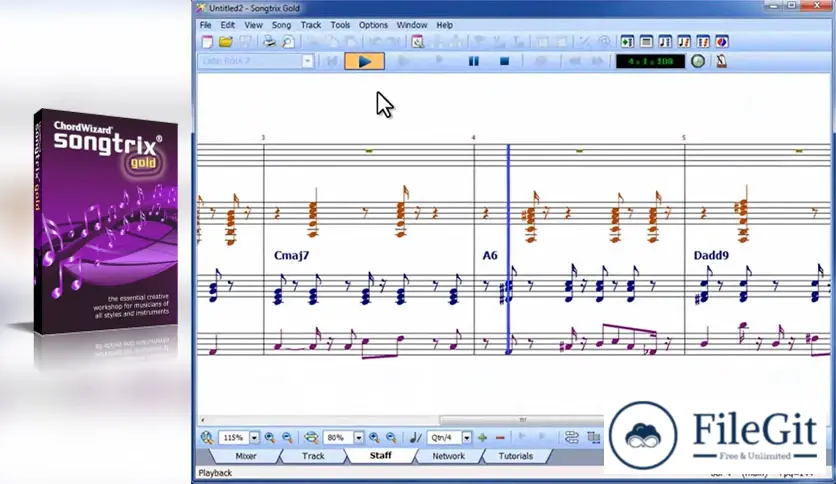Screen dimensions: 836x484
Task: Zoom in using icon right of 80%
Action: pos(374,438)
